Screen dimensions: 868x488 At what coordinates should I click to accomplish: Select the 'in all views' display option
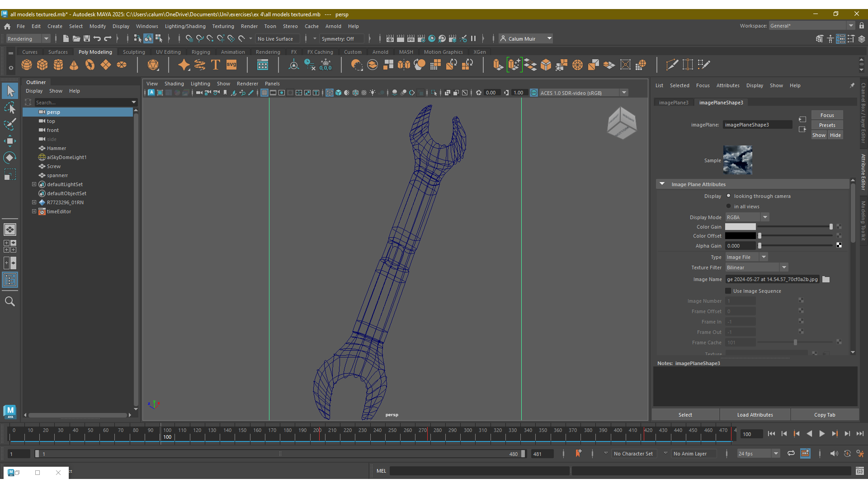pyautogui.click(x=729, y=206)
